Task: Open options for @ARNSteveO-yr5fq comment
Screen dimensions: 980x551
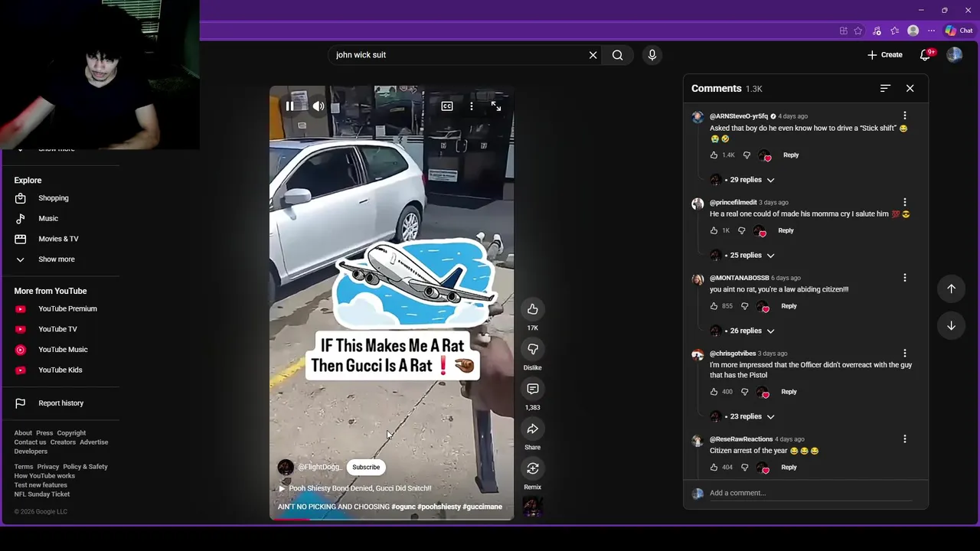Action: [x=905, y=116]
